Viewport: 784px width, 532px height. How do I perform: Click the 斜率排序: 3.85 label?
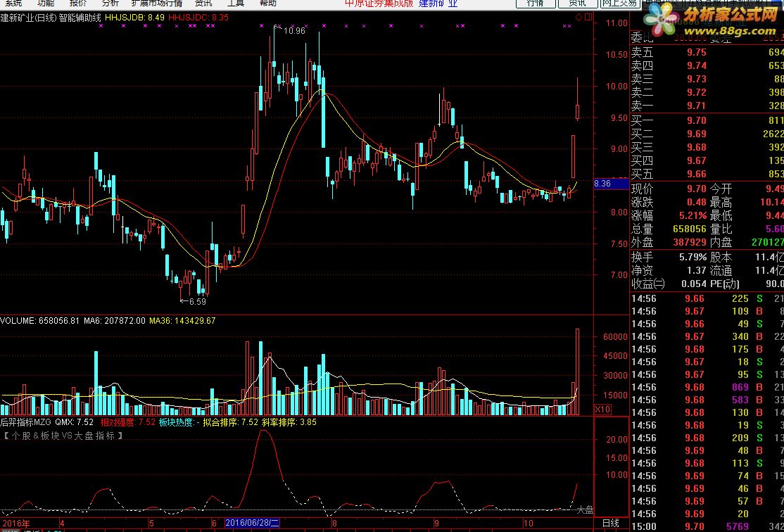289,422
